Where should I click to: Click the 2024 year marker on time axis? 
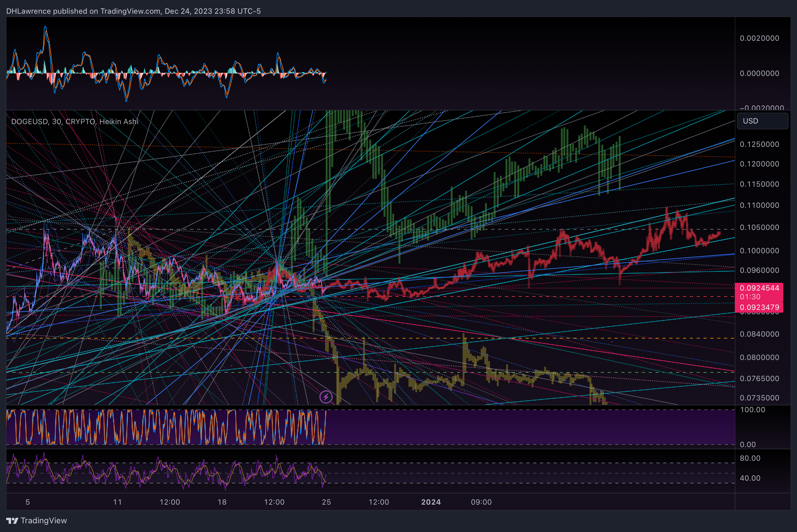click(x=431, y=502)
